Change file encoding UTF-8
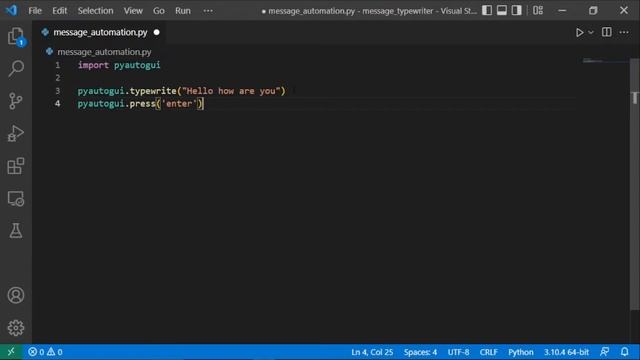 click(458, 352)
